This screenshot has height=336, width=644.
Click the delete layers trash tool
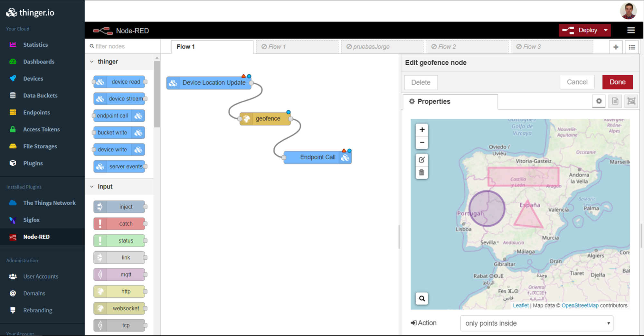click(x=421, y=173)
